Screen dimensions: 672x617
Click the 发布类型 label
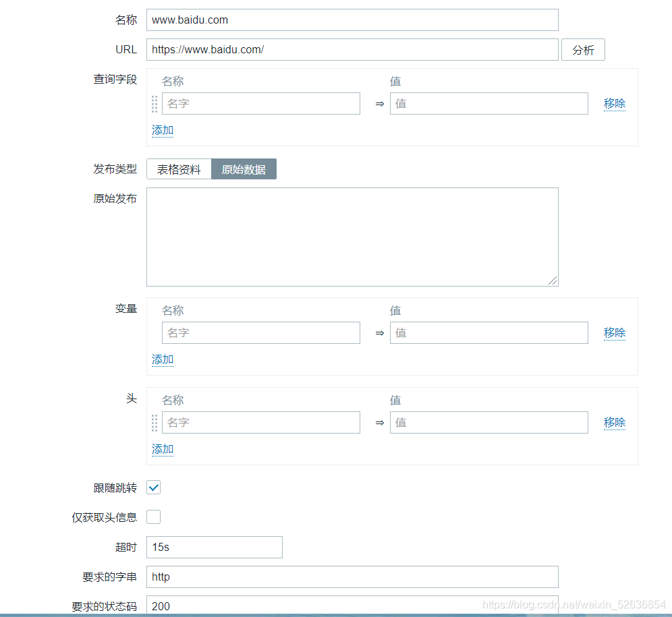click(115, 169)
